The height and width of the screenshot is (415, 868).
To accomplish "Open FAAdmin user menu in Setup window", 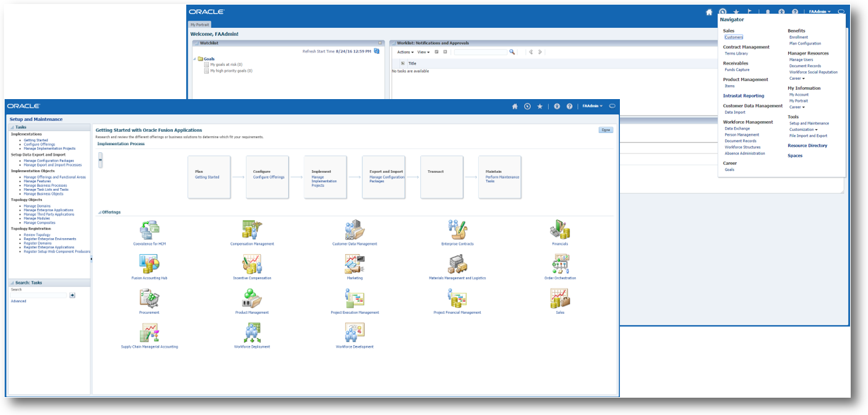I will pos(593,106).
